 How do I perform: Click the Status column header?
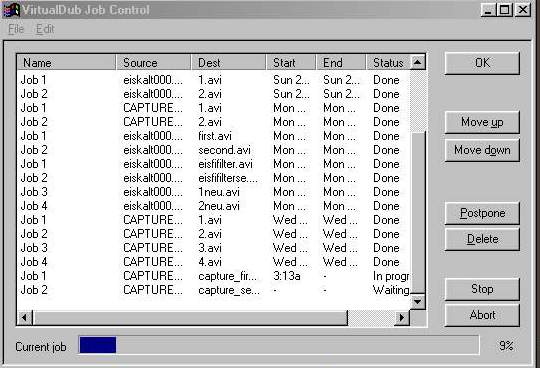388,63
